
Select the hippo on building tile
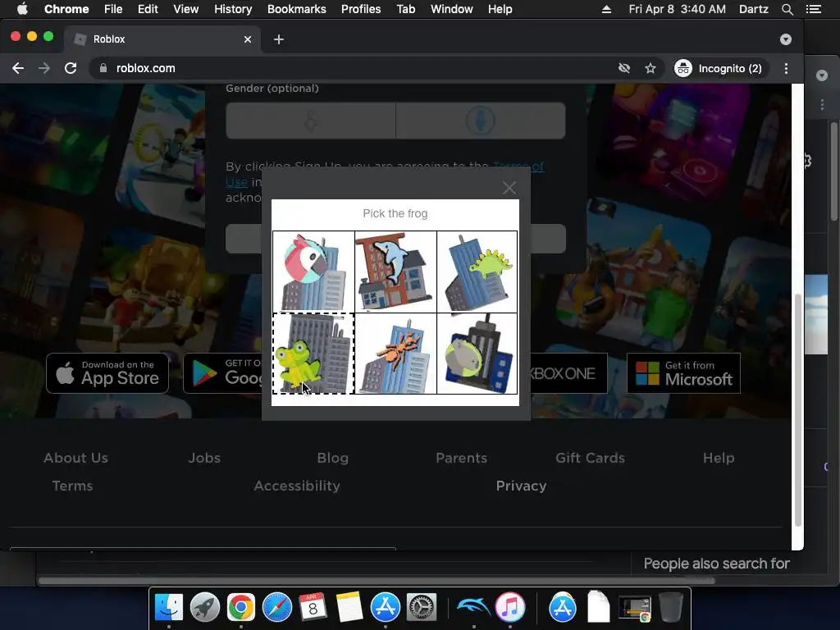pyautogui.click(x=477, y=354)
